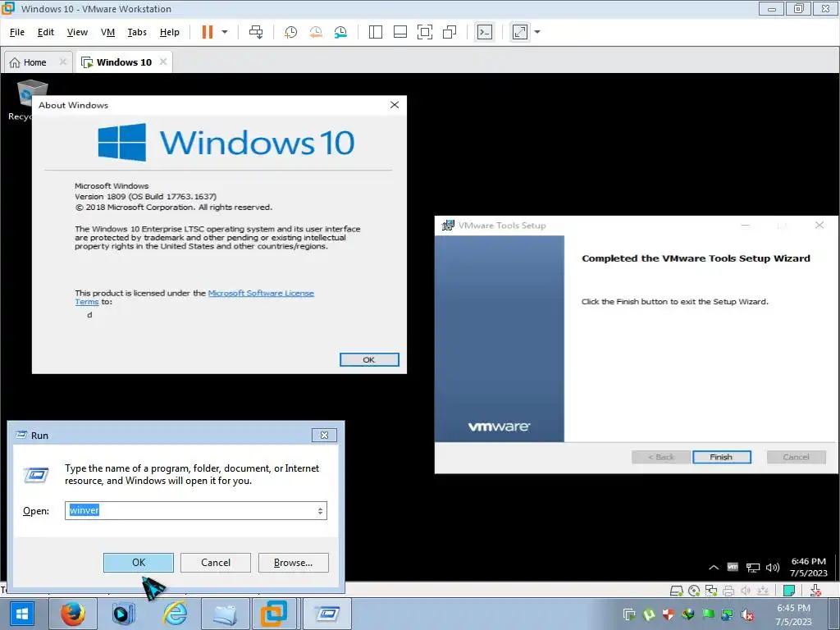This screenshot has width=840, height=630.
Task: Close the Windows 10 tab
Action: pyautogui.click(x=163, y=62)
